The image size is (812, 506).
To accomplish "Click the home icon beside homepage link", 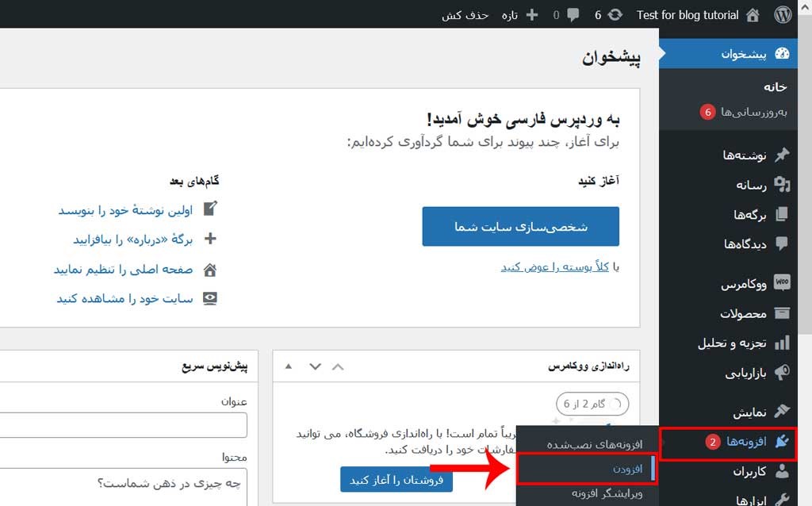I will pyautogui.click(x=209, y=270).
